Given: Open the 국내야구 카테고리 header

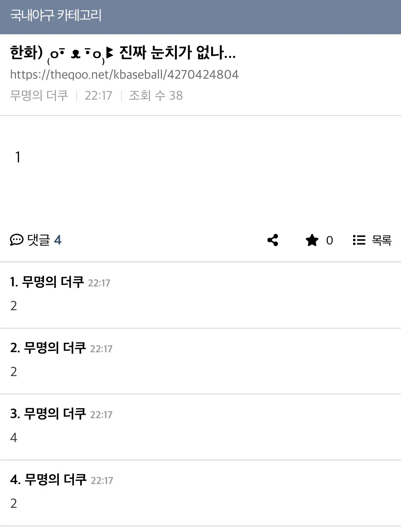Looking at the screenshot, I should 56,15.
